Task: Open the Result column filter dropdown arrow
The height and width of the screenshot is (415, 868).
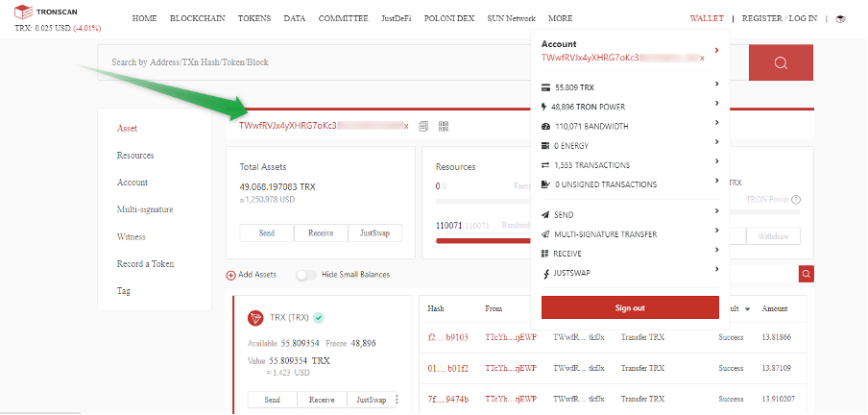Action: coord(747,309)
